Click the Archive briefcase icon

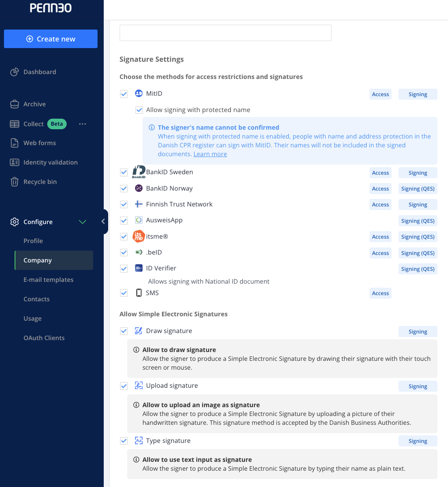click(x=14, y=104)
